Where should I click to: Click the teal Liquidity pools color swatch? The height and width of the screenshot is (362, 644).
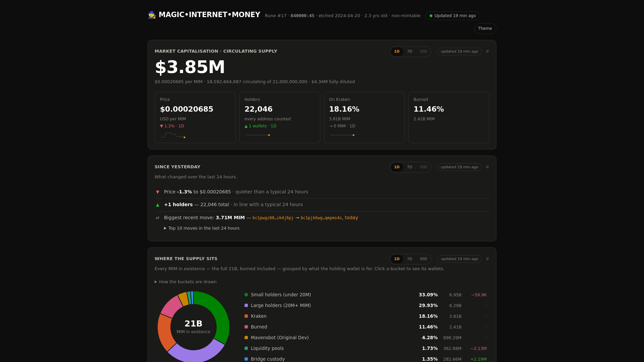(246, 349)
